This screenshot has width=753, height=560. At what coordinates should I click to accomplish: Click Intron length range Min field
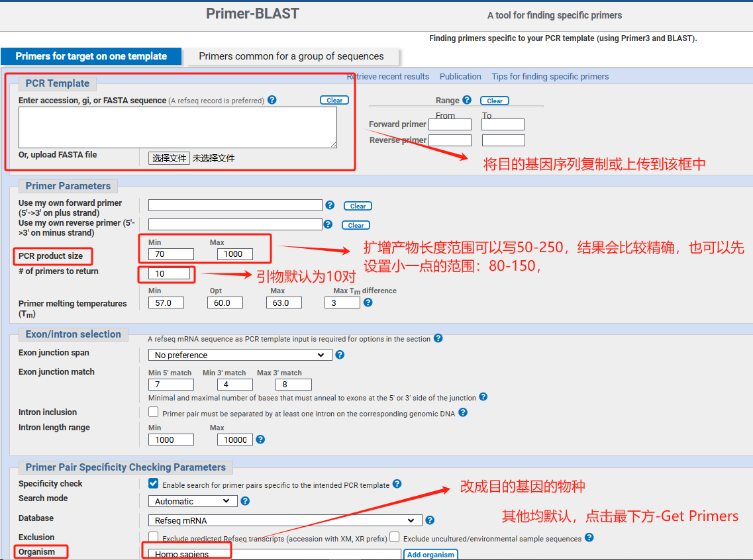coord(171,440)
